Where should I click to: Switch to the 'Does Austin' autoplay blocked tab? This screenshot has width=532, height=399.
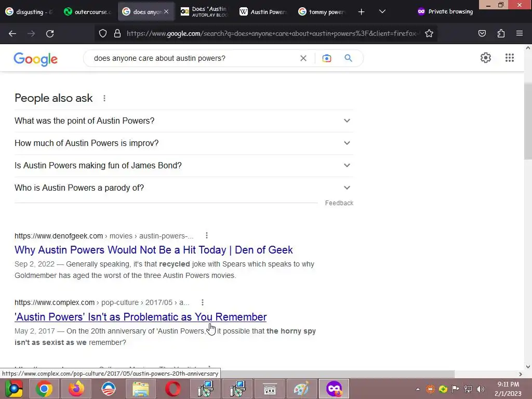point(205,12)
